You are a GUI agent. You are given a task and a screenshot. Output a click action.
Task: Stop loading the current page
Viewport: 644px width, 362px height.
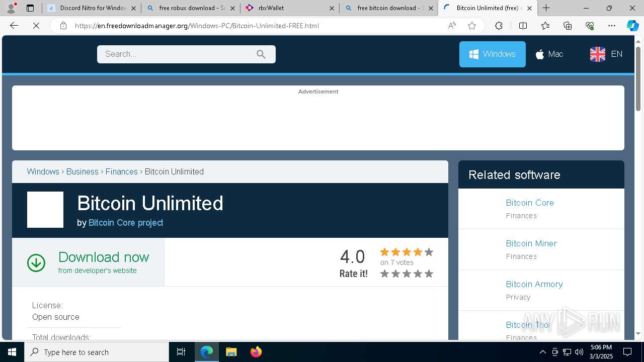click(36, 26)
